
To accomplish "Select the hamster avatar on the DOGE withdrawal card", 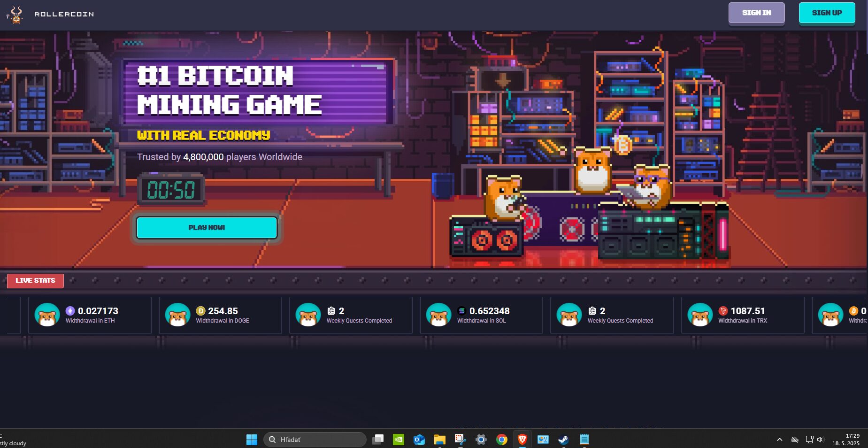I will tap(177, 315).
